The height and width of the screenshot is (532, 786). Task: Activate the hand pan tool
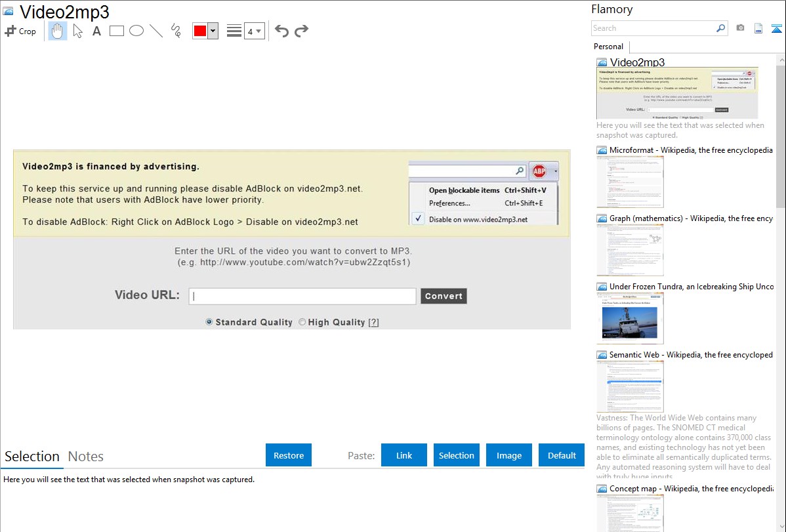tap(58, 31)
